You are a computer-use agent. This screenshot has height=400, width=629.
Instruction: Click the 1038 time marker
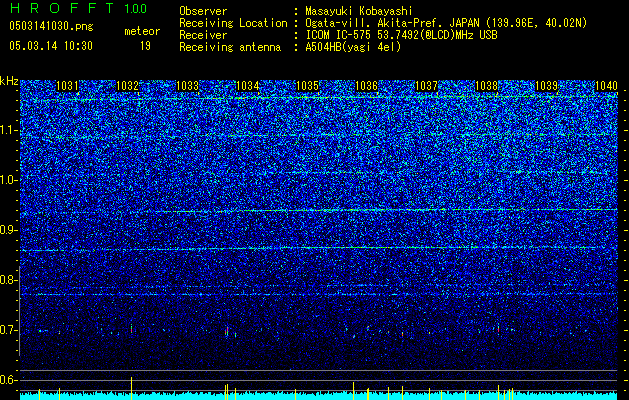point(486,86)
